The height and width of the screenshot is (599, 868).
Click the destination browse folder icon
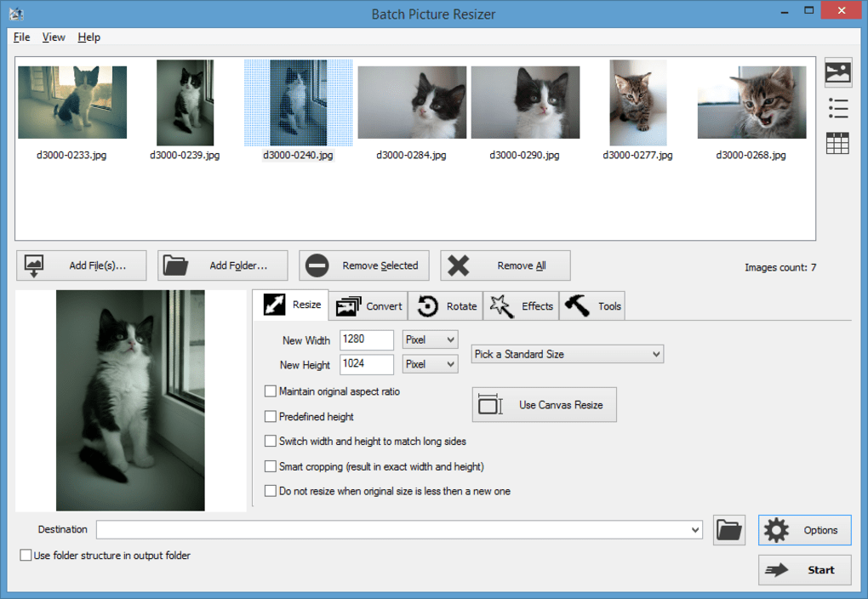(x=729, y=530)
